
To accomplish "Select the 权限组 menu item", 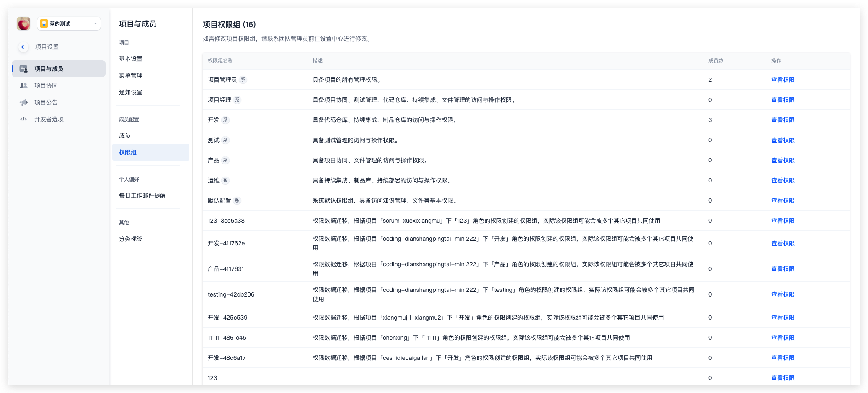I will pos(151,152).
